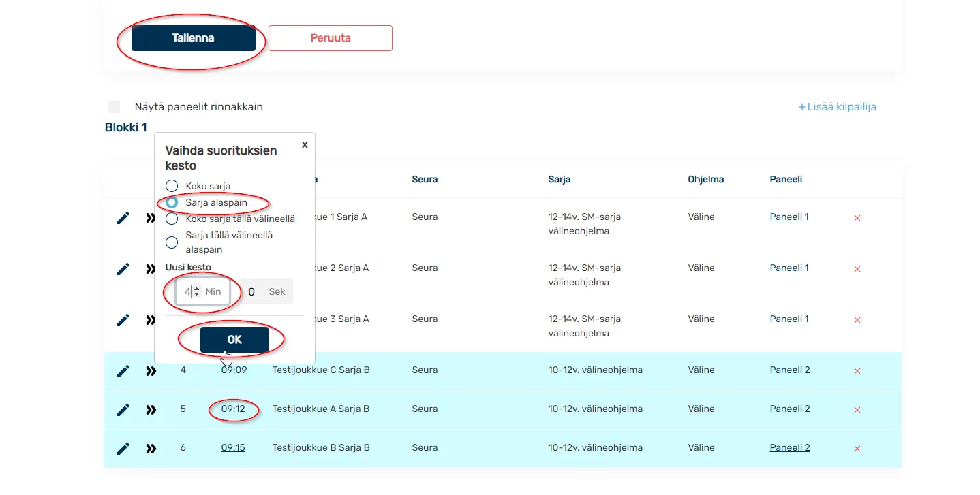The image size is (980, 495).
Task: Close the Vaihda suorituksien kesto popup
Action: tap(305, 145)
